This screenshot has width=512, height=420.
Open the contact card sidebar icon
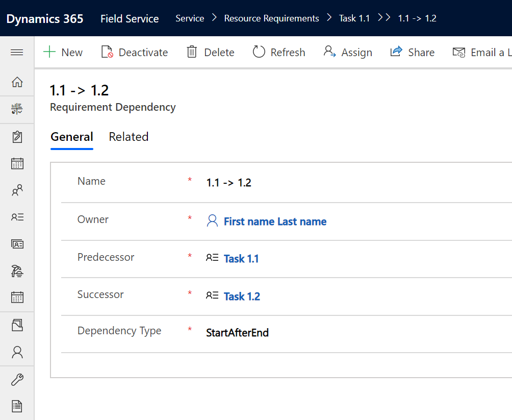tap(17, 244)
